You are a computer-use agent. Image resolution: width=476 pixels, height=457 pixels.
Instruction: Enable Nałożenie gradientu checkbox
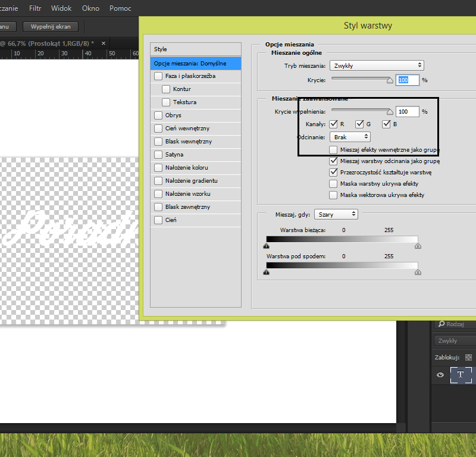click(x=158, y=181)
